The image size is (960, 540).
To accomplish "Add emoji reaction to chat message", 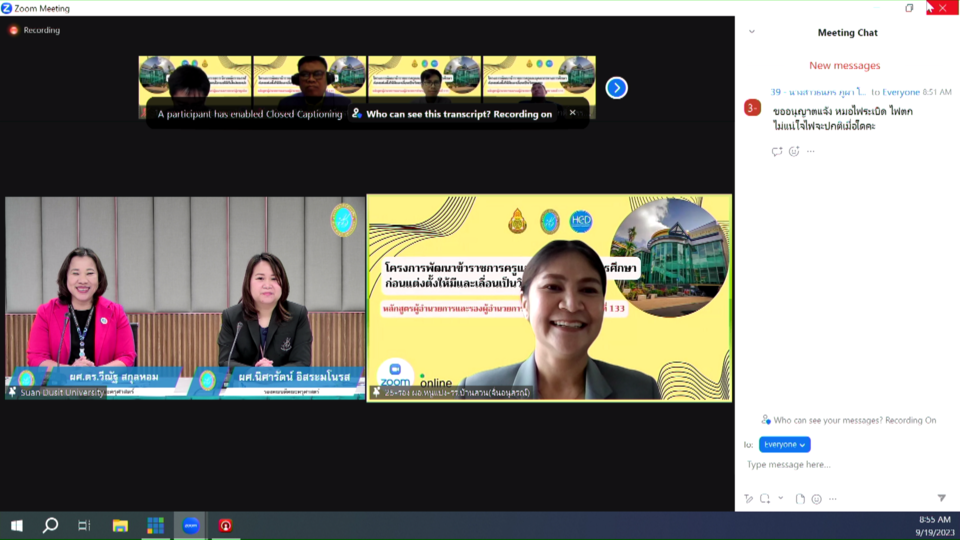I will (794, 152).
